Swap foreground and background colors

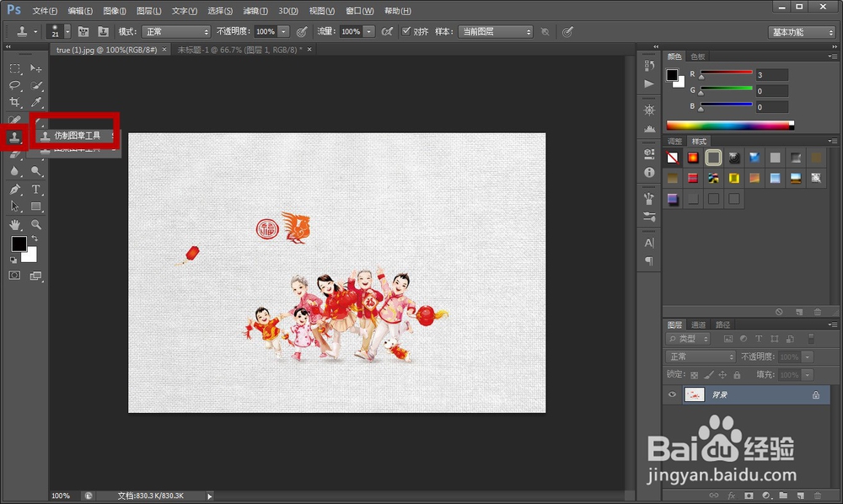(35, 238)
